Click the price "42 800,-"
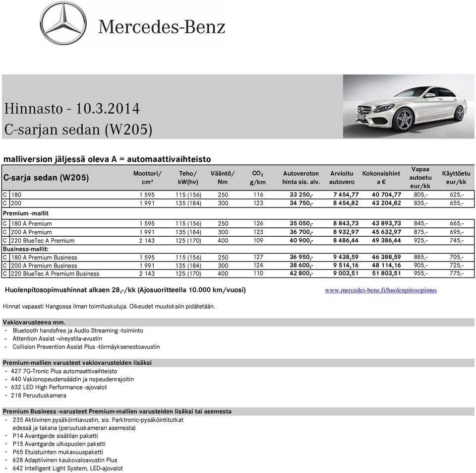476x473 pixels. [301, 273]
